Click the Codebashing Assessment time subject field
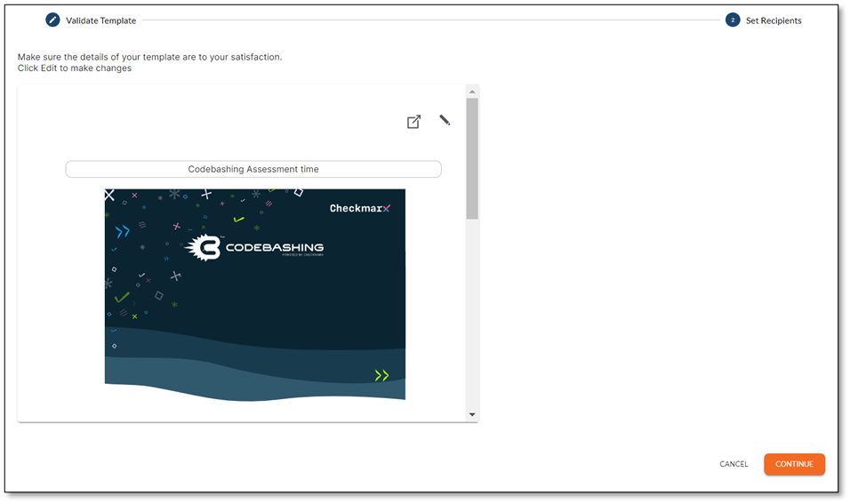Screen dimensions: 850x504 pyautogui.click(x=253, y=169)
